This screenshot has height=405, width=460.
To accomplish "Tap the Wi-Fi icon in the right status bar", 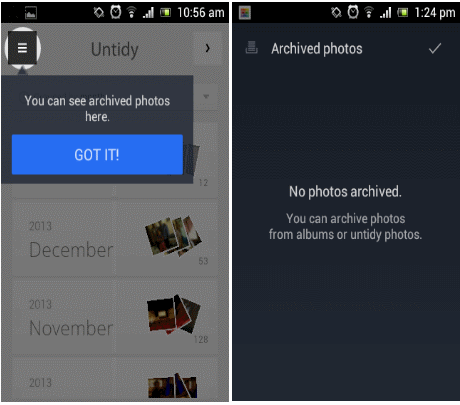I will click(369, 13).
